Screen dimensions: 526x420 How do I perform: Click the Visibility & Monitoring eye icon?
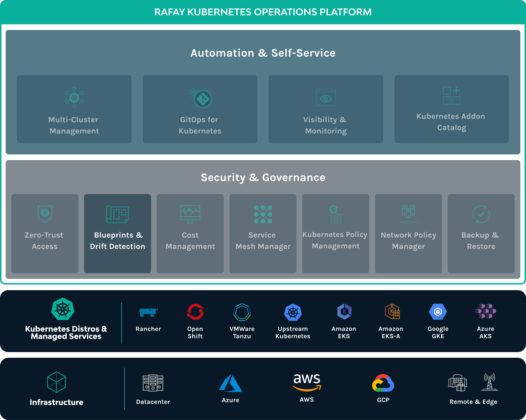pos(326,97)
